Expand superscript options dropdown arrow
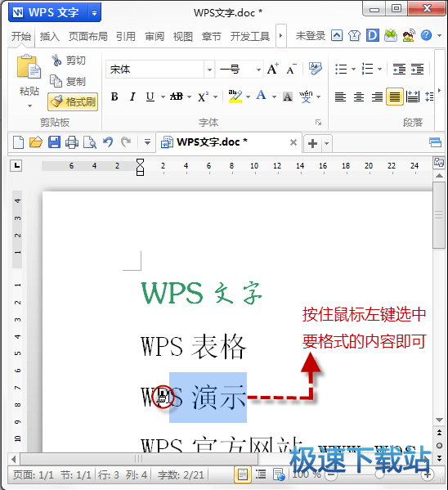448x490 pixels. point(215,97)
